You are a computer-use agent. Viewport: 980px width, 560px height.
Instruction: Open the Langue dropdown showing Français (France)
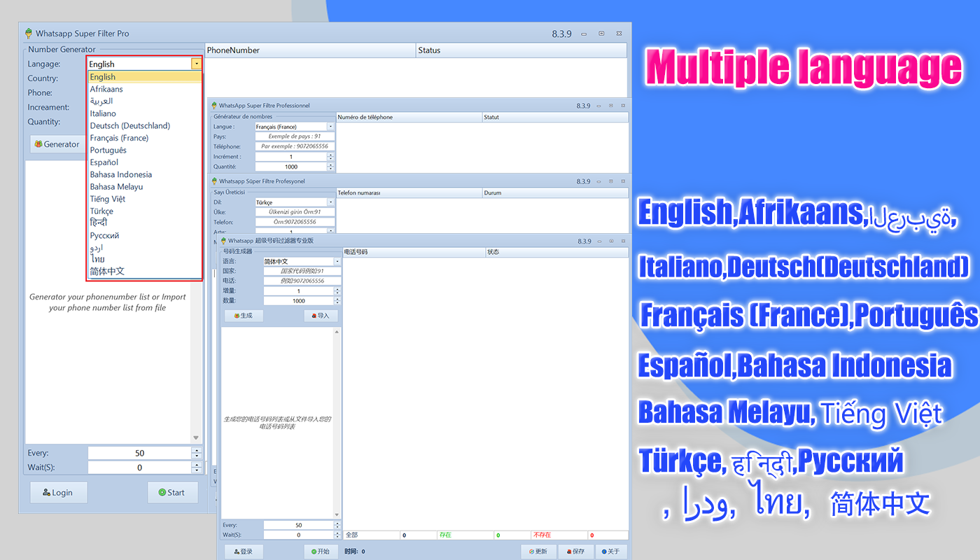click(x=330, y=127)
